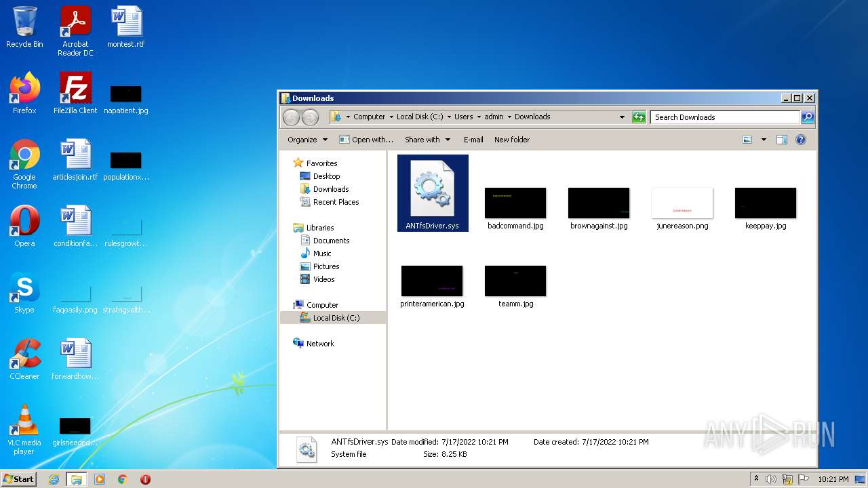Open Skype desktop shortcut
868x488 pixels.
24,293
